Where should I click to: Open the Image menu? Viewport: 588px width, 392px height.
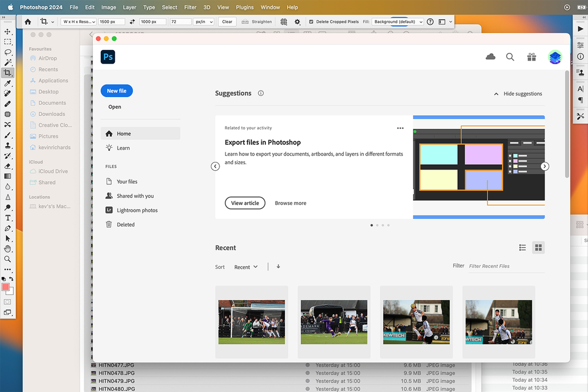(x=108, y=7)
